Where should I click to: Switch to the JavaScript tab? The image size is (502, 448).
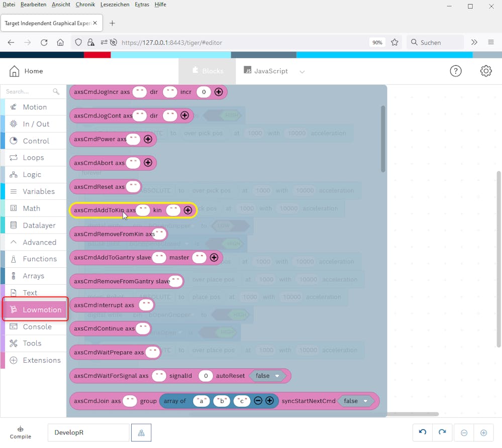pos(266,71)
